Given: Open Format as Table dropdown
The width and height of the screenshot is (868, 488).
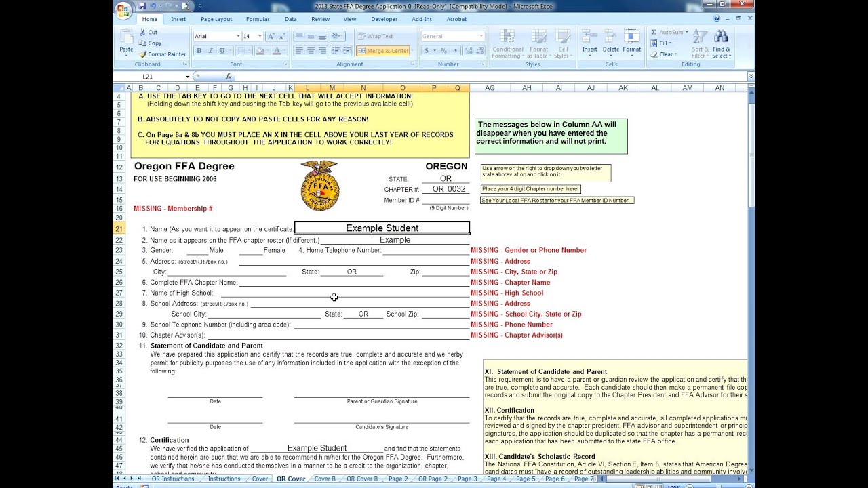Looking at the screenshot, I should (539, 44).
